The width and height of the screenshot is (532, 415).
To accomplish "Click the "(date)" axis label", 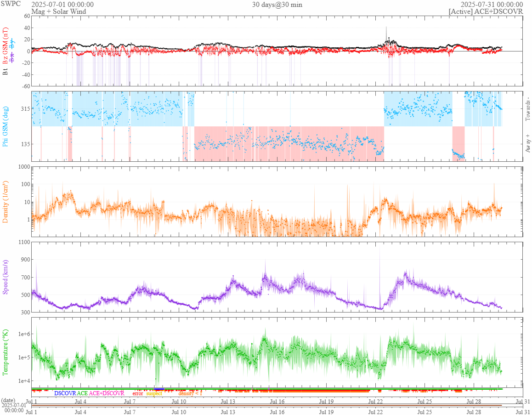I will click(8, 400).
